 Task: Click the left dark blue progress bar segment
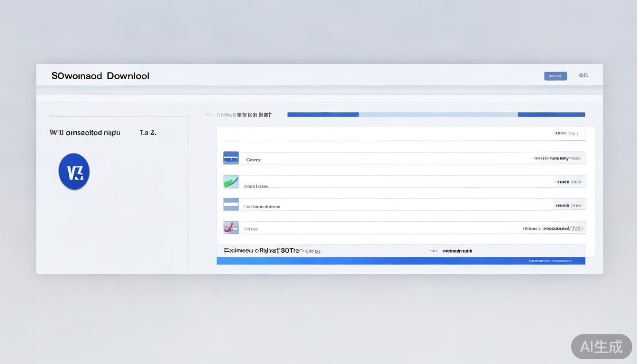tap(323, 115)
